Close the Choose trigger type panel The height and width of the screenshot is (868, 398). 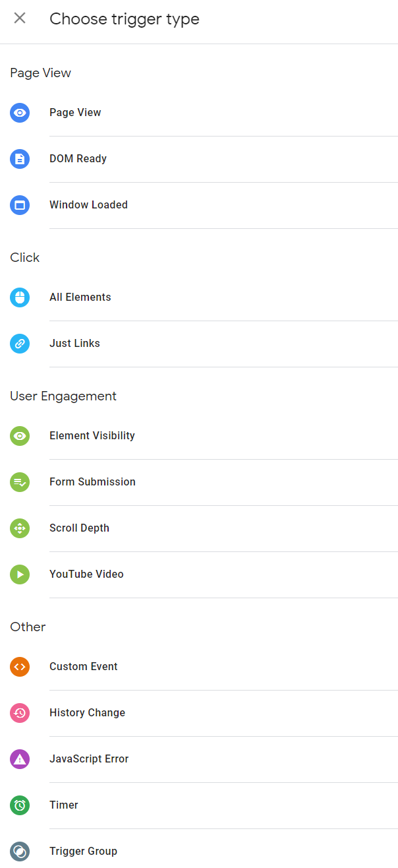(x=20, y=18)
